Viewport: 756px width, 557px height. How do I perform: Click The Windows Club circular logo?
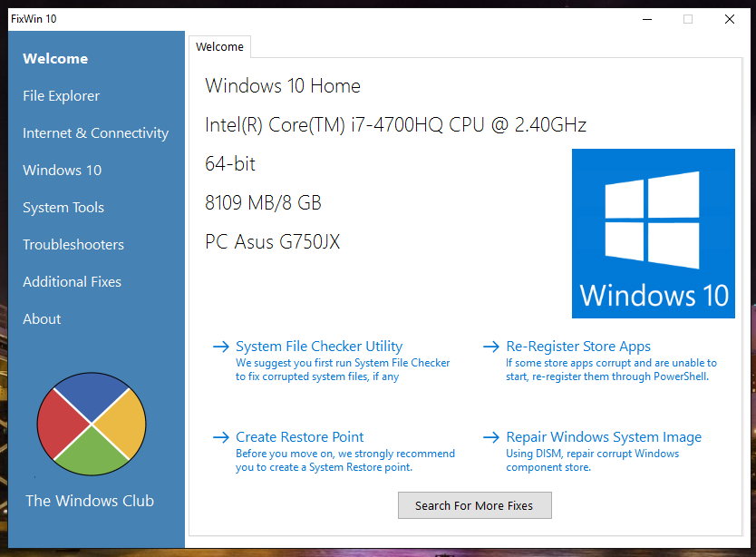(x=92, y=424)
